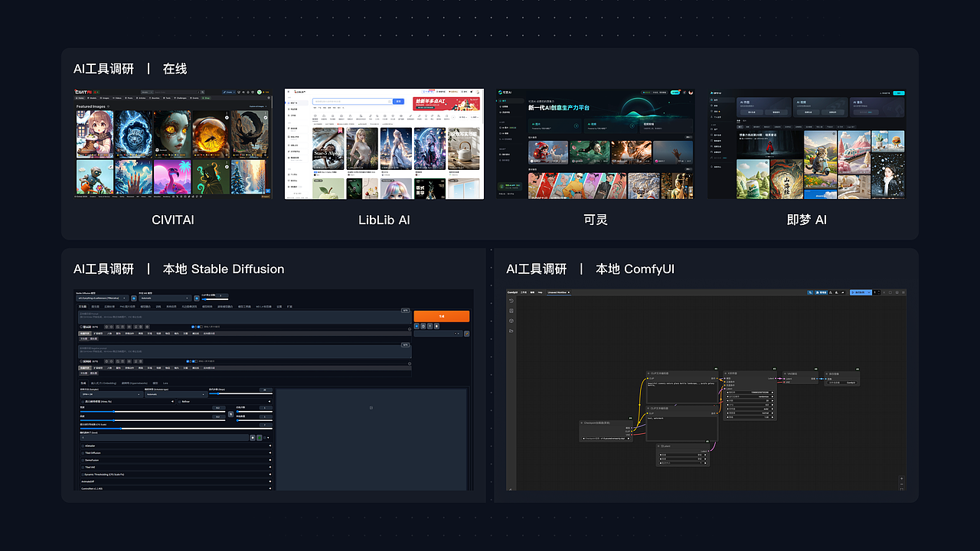The height and width of the screenshot is (551, 980).
Task: Adjust the CFG Scale slider
Action: coord(176,429)
